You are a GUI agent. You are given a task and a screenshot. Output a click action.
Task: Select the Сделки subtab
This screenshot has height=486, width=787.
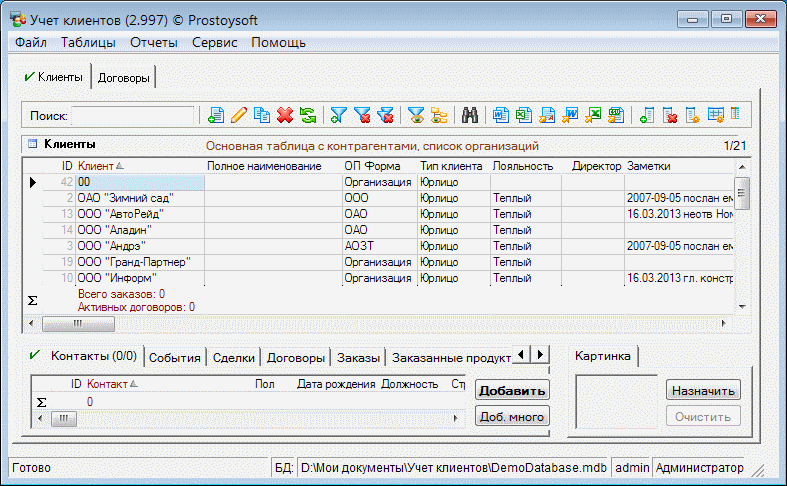(234, 358)
